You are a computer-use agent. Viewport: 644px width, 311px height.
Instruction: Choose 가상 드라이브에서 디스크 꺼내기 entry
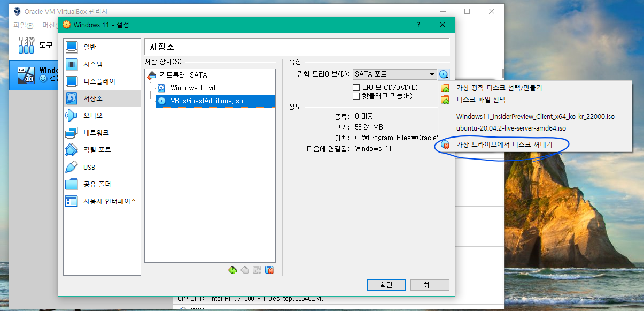click(535, 145)
